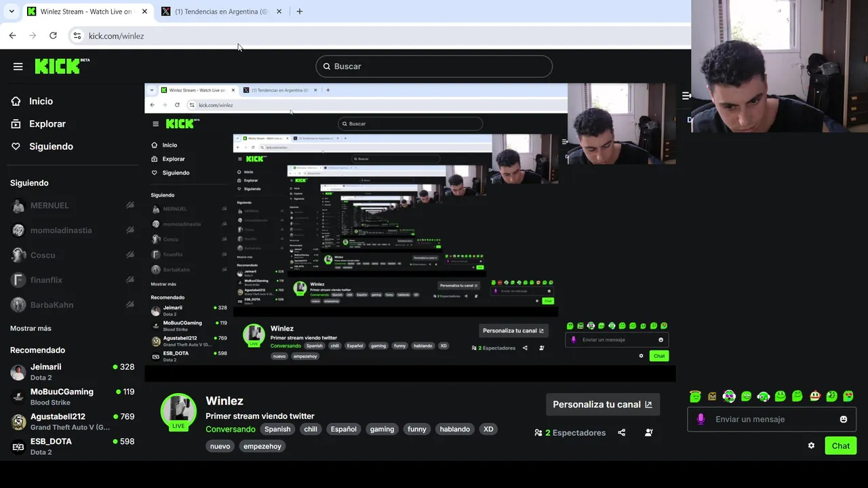Click the purple microphone icon in chat box
The width and height of the screenshot is (868, 488).
point(701,419)
